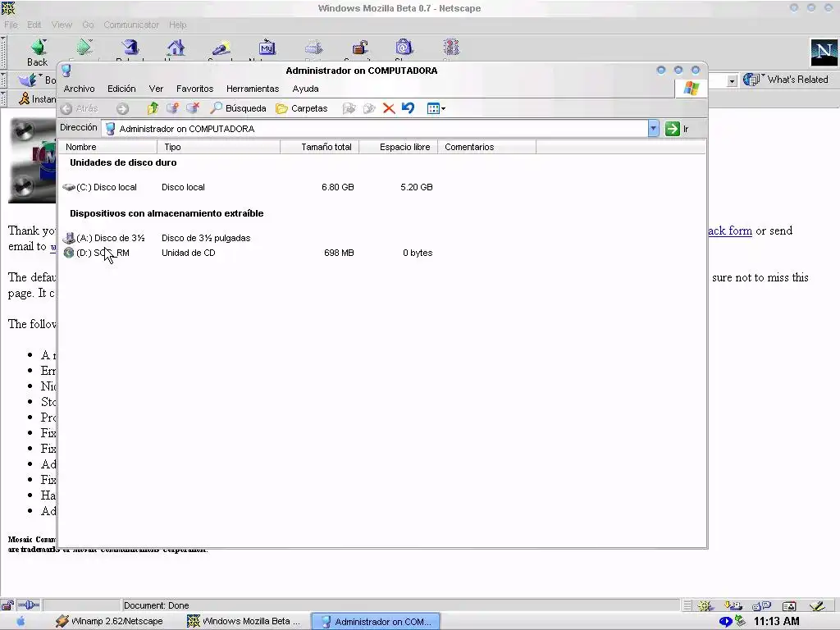Sort by the Comentarios column header
Screen dimensions: 840x630
point(487,147)
